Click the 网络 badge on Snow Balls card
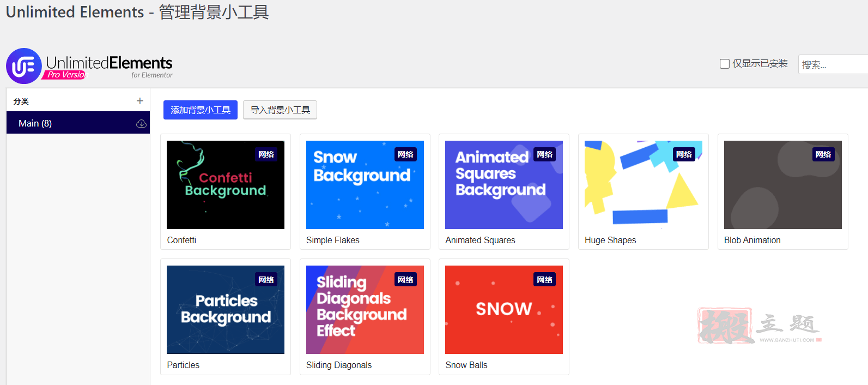Screen dimensions: 868x385 click(545, 280)
